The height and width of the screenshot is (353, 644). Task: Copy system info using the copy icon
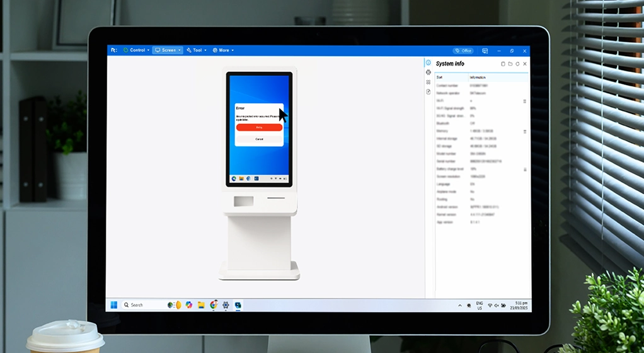(503, 64)
